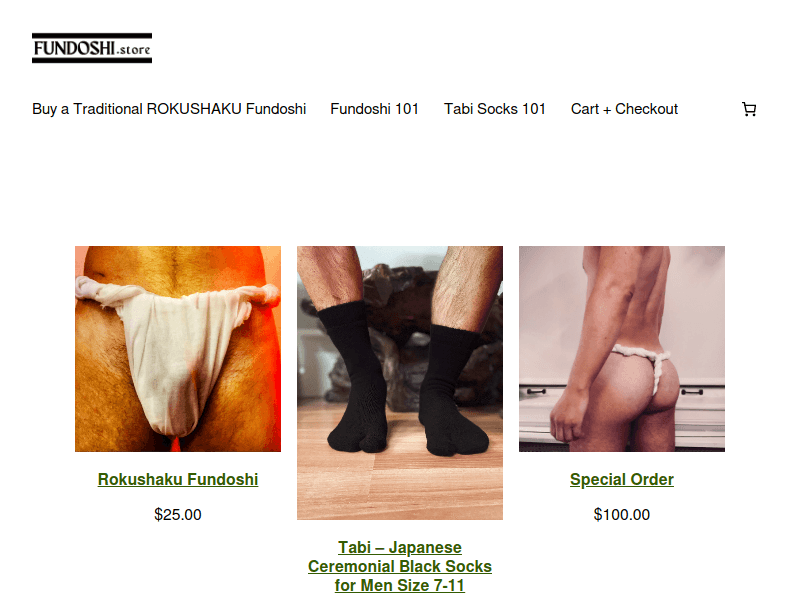Click the ".store" text in logo
800x600 pixels.
click(134, 50)
